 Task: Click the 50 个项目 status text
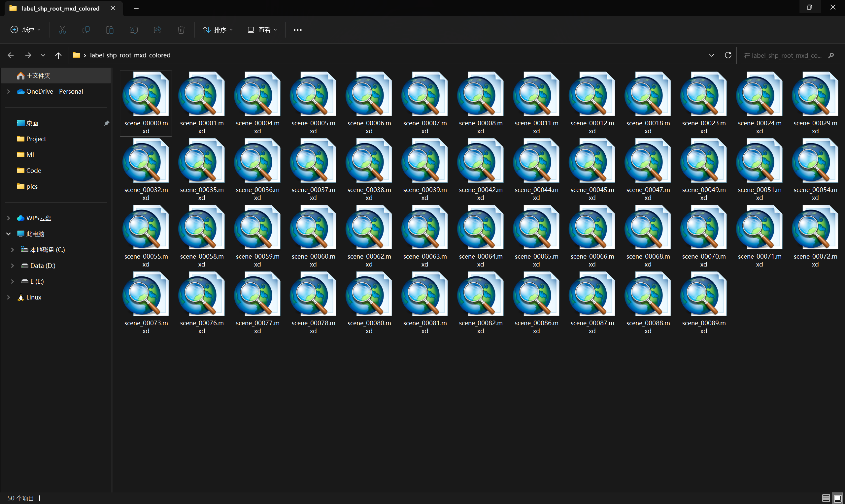coord(21,498)
